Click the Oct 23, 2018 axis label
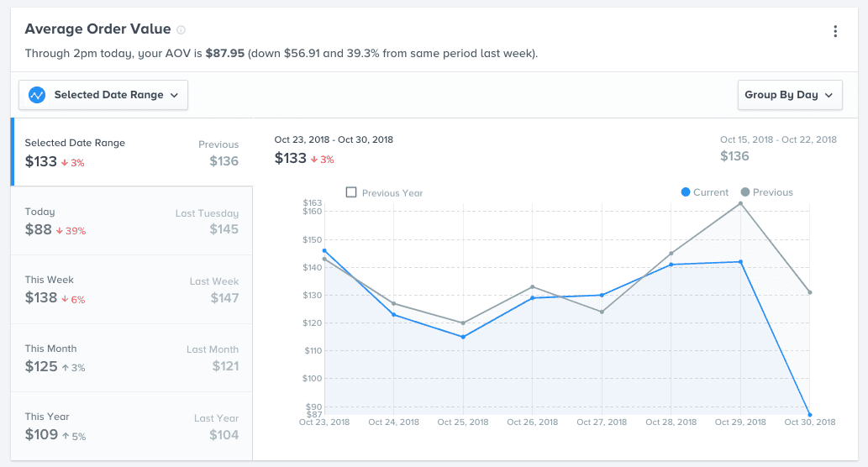 324,422
